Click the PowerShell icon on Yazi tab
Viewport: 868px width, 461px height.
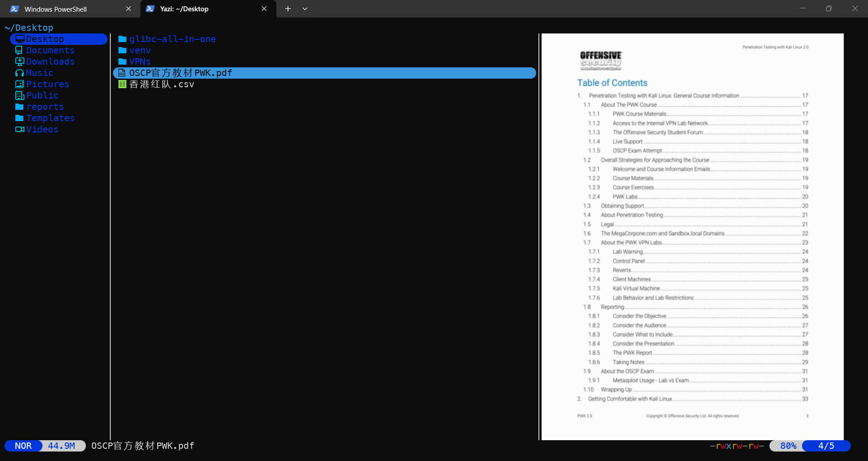tap(150, 9)
